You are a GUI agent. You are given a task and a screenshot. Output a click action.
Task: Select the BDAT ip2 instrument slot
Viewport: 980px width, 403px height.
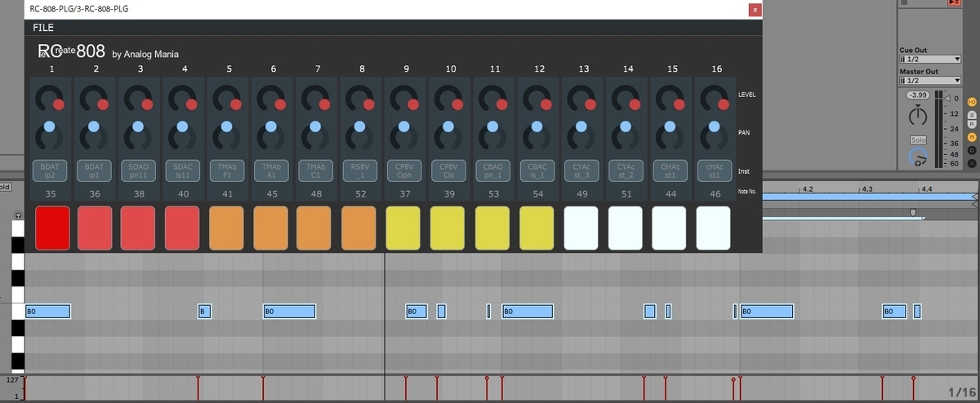coord(51,169)
